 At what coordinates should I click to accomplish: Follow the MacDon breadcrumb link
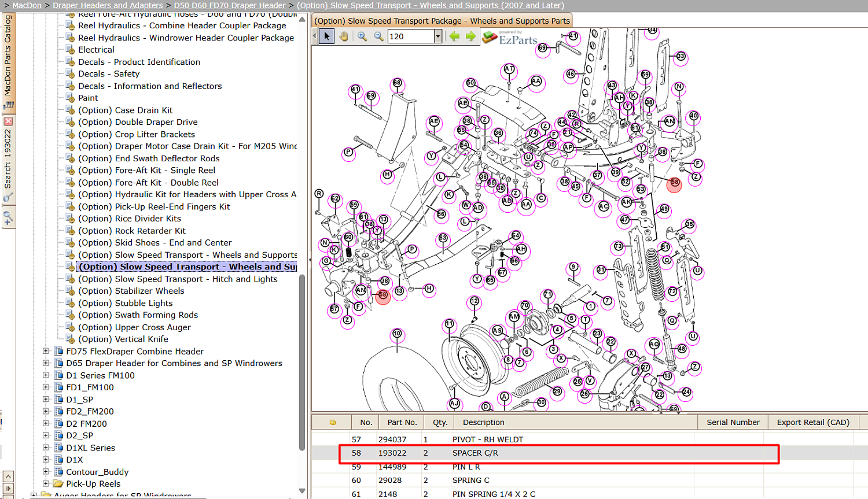click(27, 5)
